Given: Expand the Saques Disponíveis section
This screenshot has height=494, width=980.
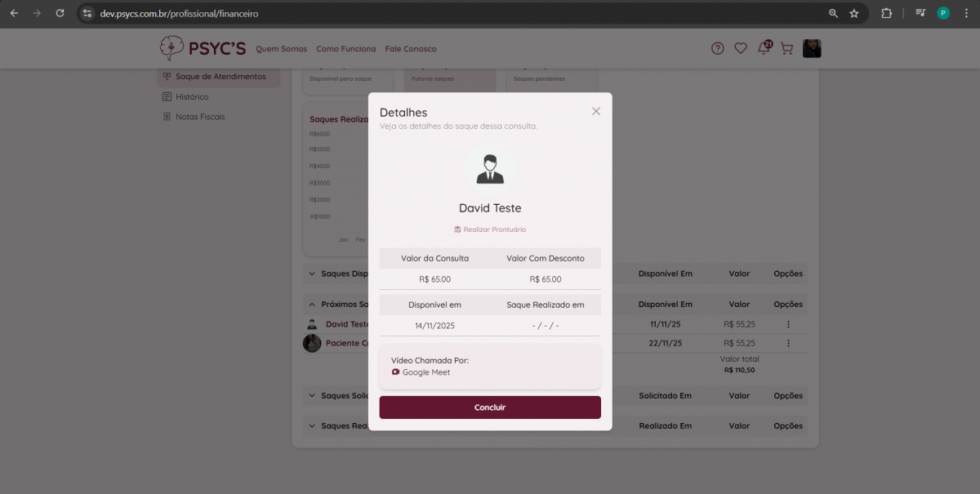Looking at the screenshot, I should click(x=312, y=274).
